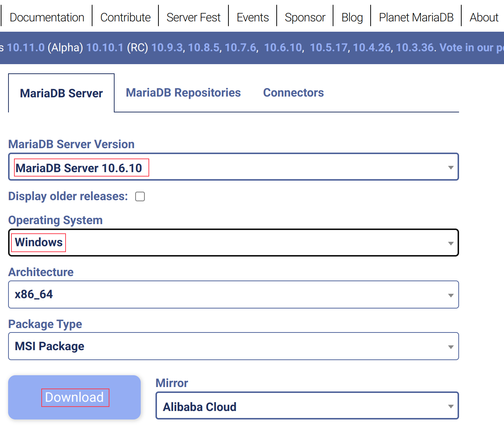Open the About menu item

coord(484,17)
